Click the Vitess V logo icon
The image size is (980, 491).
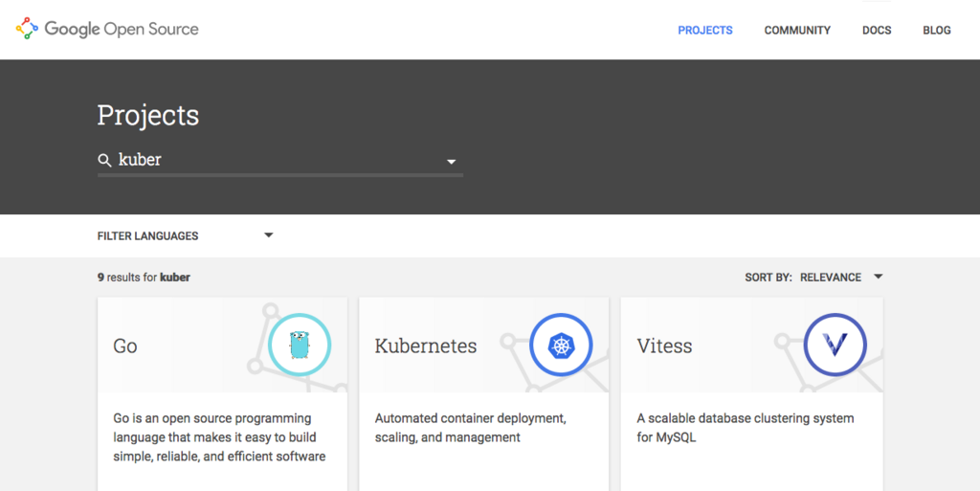(835, 345)
